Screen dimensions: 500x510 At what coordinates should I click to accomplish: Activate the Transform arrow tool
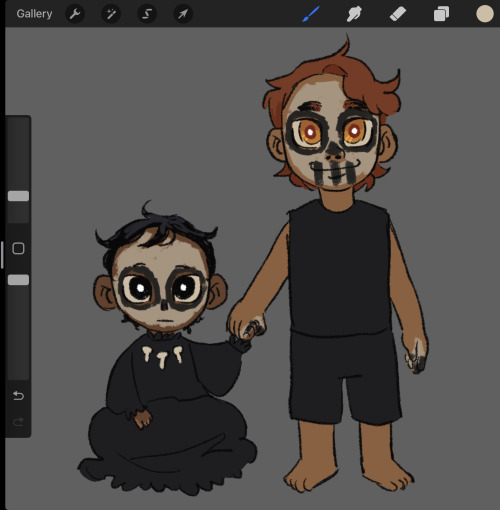tap(183, 14)
